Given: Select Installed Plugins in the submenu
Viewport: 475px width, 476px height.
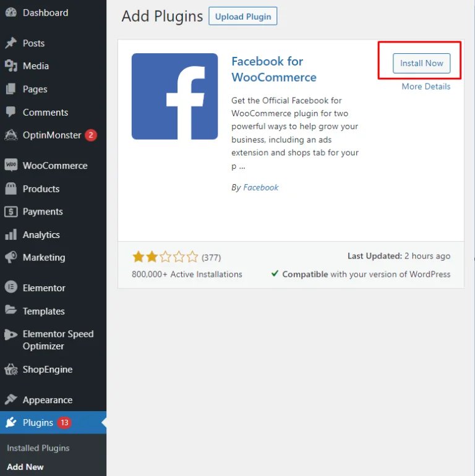Looking at the screenshot, I should click(x=38, y=448).
